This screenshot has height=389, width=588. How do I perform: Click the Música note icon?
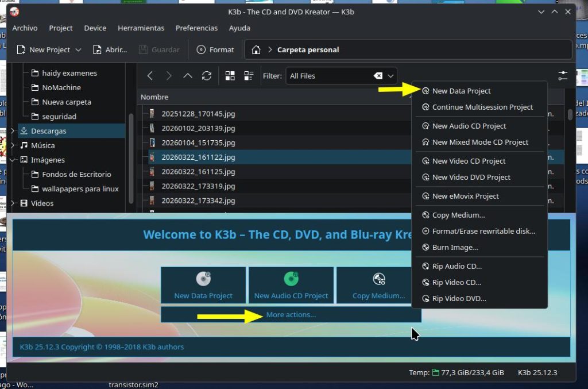(x=24, y=145)
